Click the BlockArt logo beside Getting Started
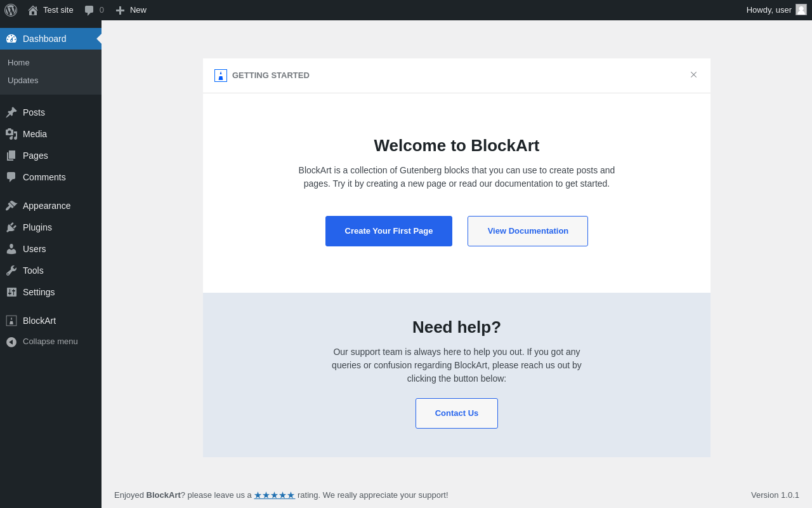 221,76
